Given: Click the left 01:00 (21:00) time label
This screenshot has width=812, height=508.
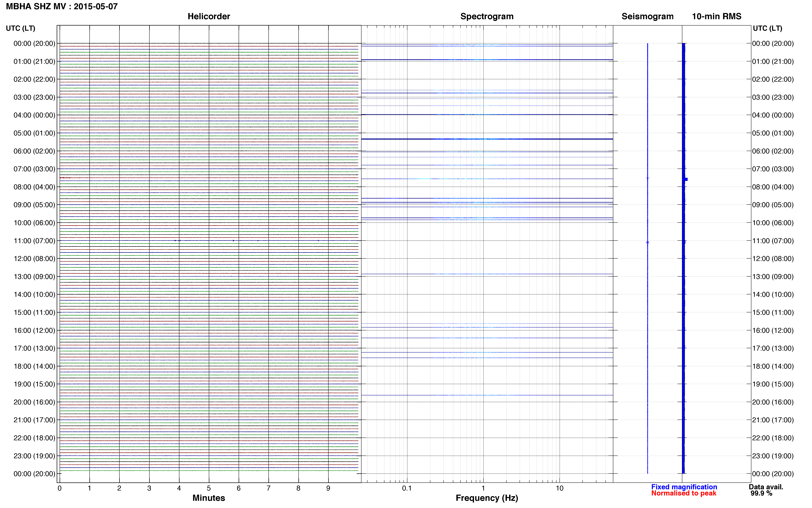Looking at the screenshot, I should 34,62.
